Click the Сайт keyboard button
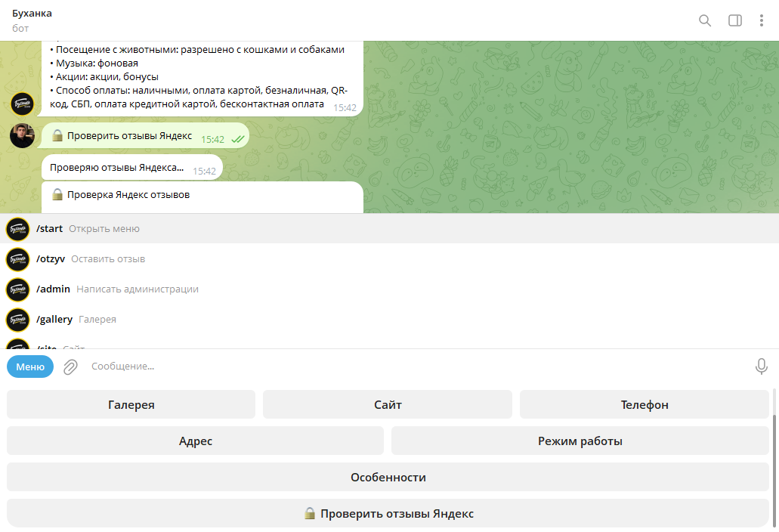779x532 pixels. 388,404
